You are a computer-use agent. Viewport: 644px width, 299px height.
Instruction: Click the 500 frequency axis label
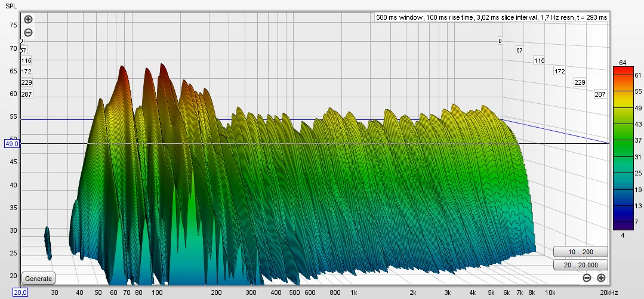[294, 292]
